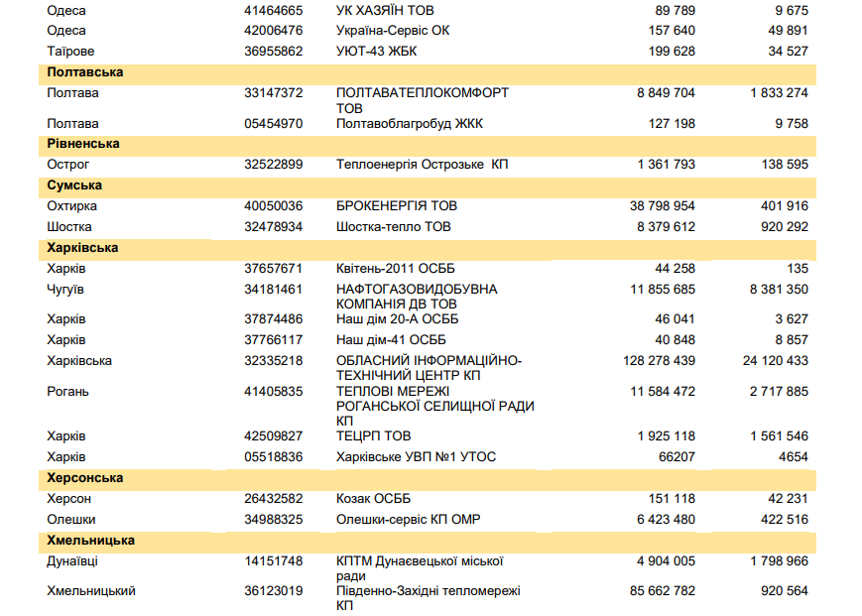This screenshot has height=616, width=862.
Task: Select Теплоенергія Острозьке КП company name
Action: (x=422, y=165)
